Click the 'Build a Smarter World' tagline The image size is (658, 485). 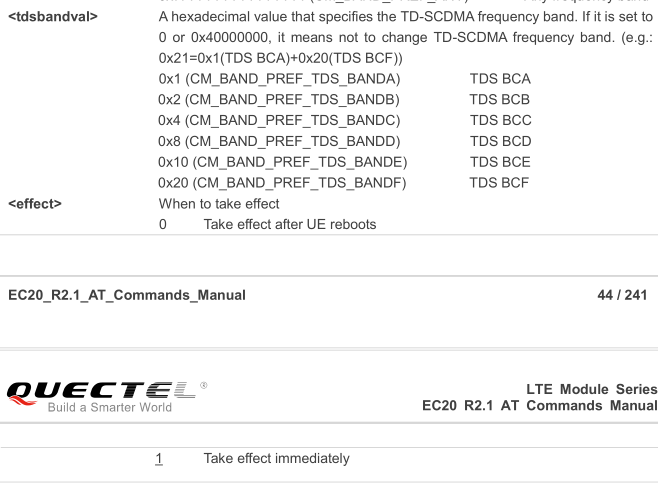click(x=110, y=407)
